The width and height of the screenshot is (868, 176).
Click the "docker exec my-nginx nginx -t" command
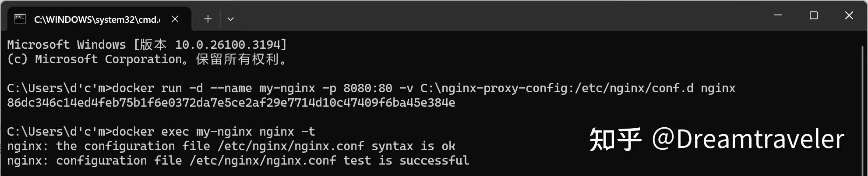click(x=213, y=132)
